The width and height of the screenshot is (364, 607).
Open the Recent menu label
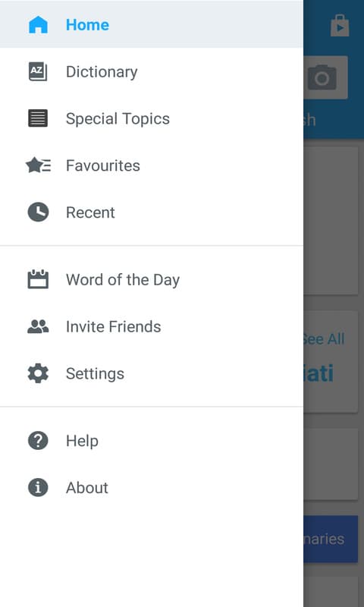[90, 212]
